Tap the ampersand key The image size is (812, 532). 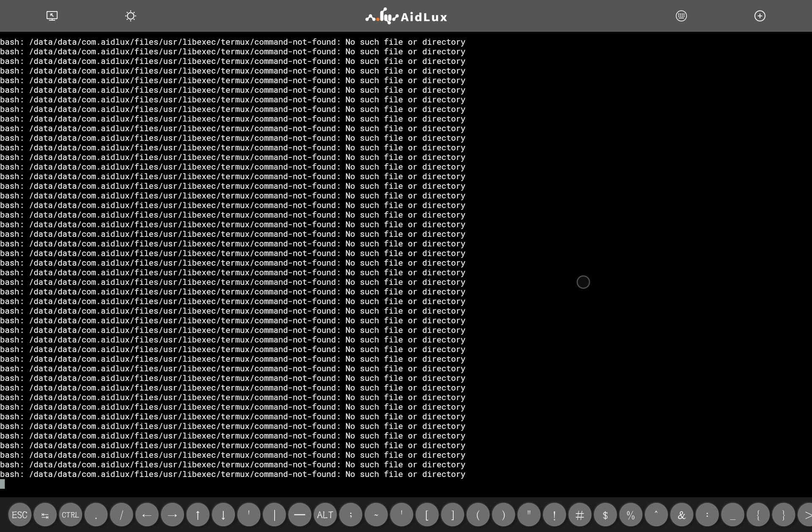click(681, 515)
